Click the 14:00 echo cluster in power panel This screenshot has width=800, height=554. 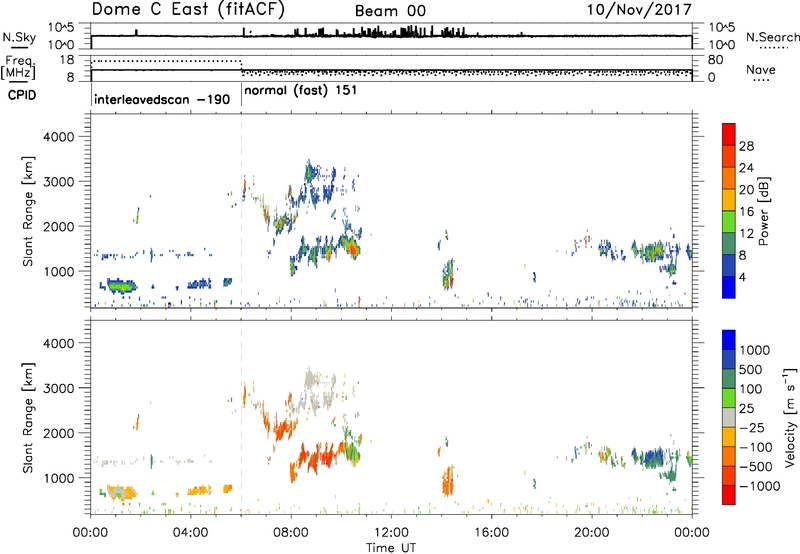click(448, 274)
